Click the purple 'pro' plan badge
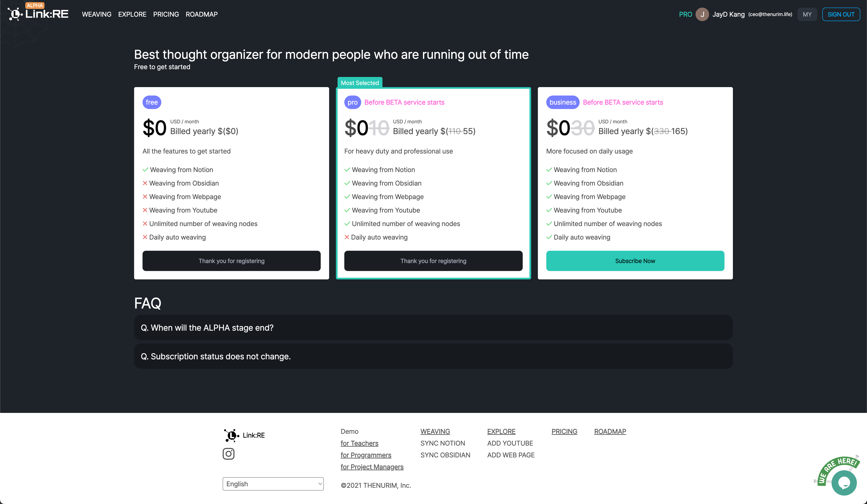 352,102
